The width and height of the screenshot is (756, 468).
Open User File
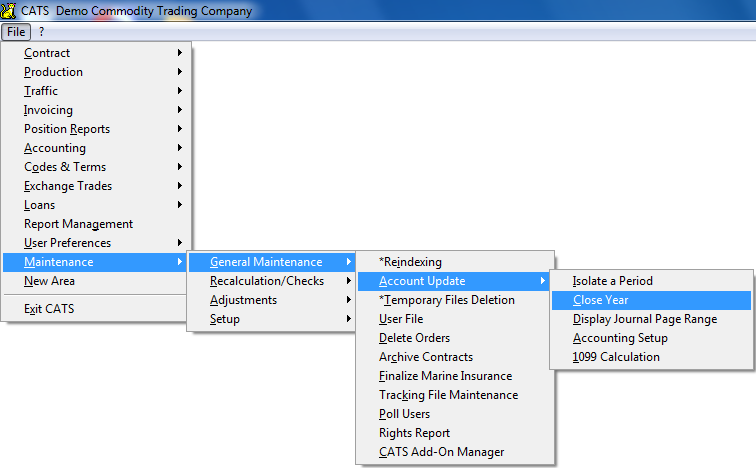[x=455, y=319]
